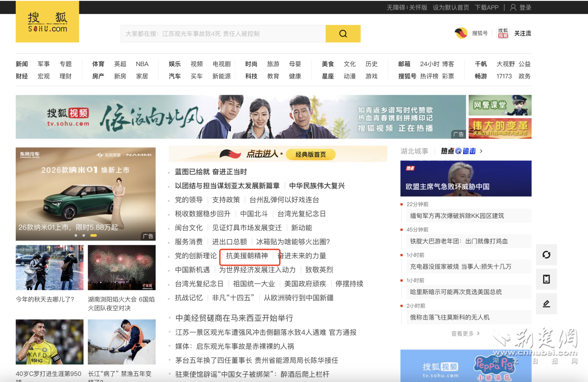Click the user 登录 icon

(513, 7)
